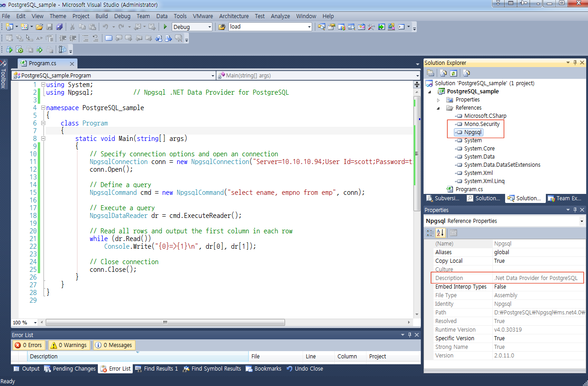Pin the Error List panel

410,335
